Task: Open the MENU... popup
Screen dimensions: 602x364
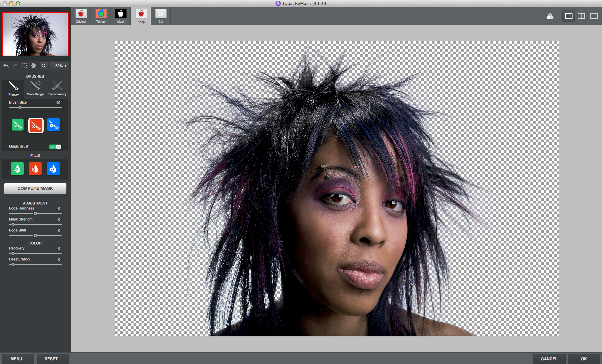Action: (18, 359)
